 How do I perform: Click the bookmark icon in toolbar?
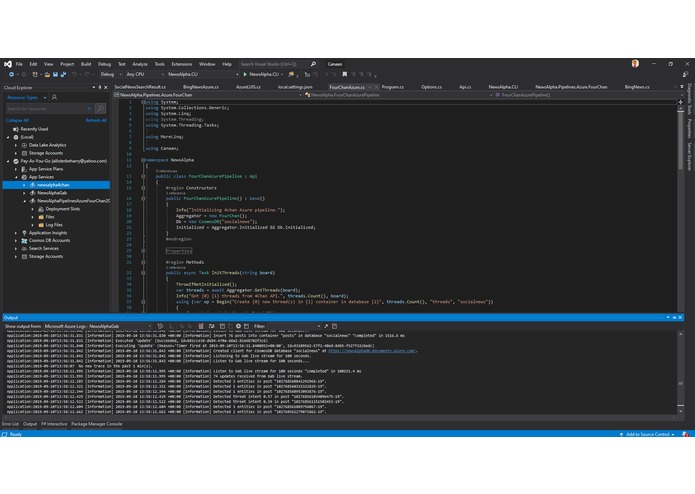tap(344, 74)
